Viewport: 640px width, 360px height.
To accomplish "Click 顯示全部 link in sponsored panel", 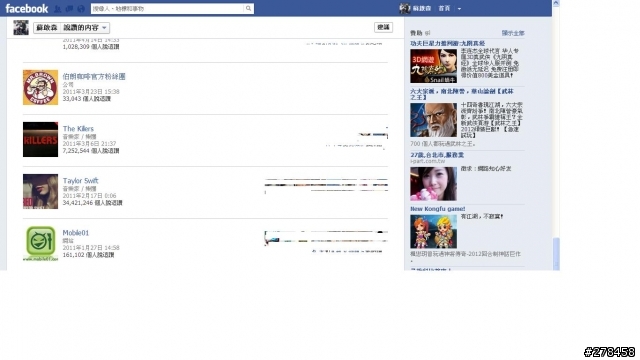I will point(513,33).
